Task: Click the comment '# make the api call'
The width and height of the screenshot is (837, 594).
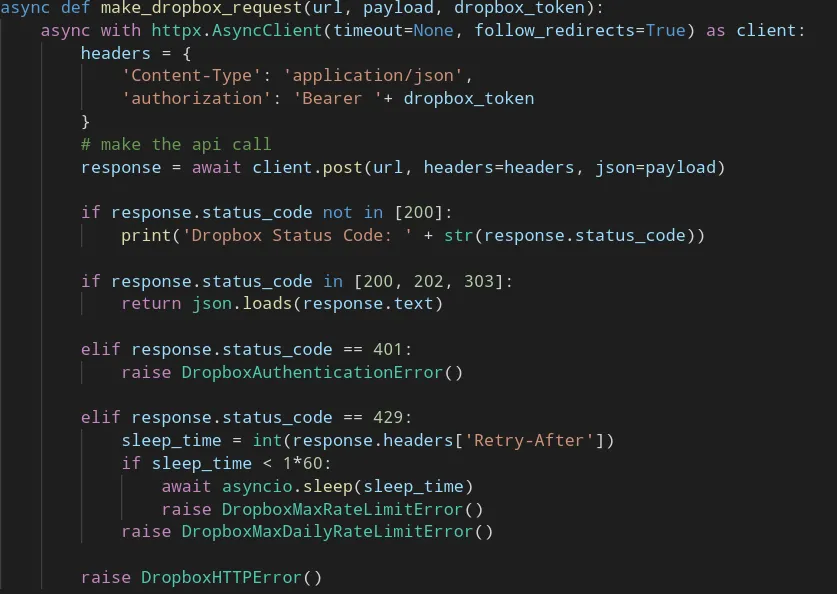Action: point(176,145)
